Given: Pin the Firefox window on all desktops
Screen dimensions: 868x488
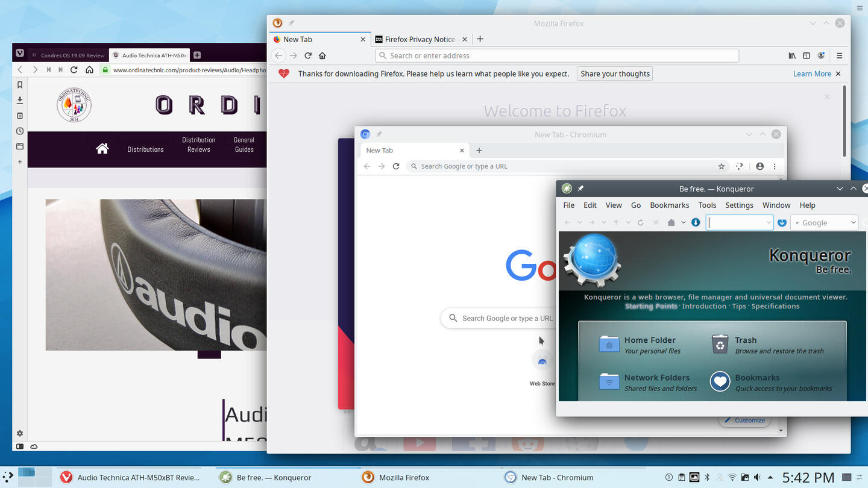Looking at the screenshot, I should click(291, 23).
